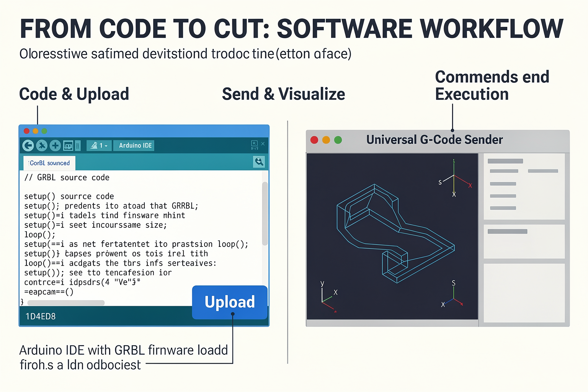Click the '// GRBL source code' comment line
The height and width of the screenshot is (392, 588).
[x=67, y=178]
